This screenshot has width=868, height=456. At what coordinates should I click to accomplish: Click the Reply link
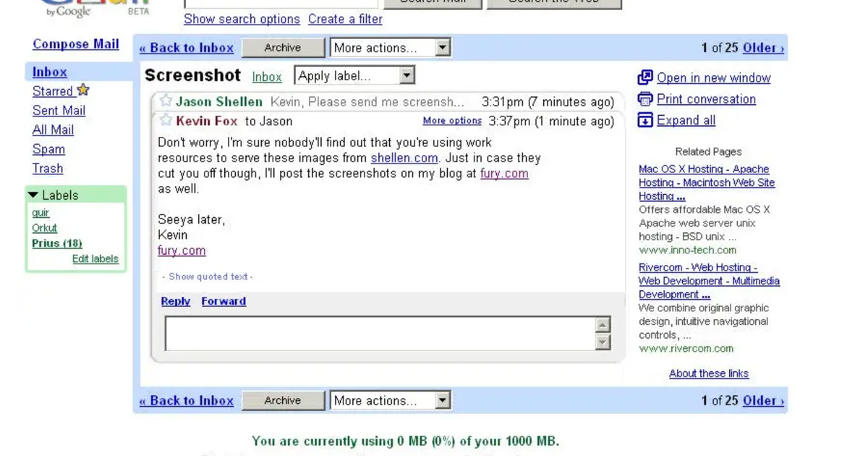click(176, 301)
